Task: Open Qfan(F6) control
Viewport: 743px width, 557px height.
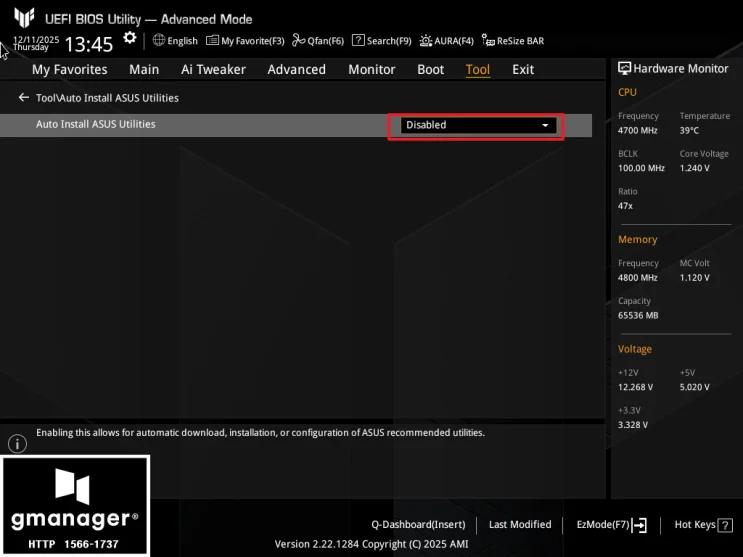Action: coord(326,41)
